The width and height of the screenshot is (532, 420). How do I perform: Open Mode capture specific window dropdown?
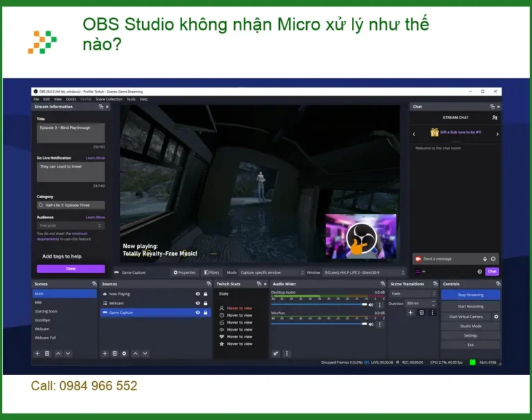tap(272, 272)
